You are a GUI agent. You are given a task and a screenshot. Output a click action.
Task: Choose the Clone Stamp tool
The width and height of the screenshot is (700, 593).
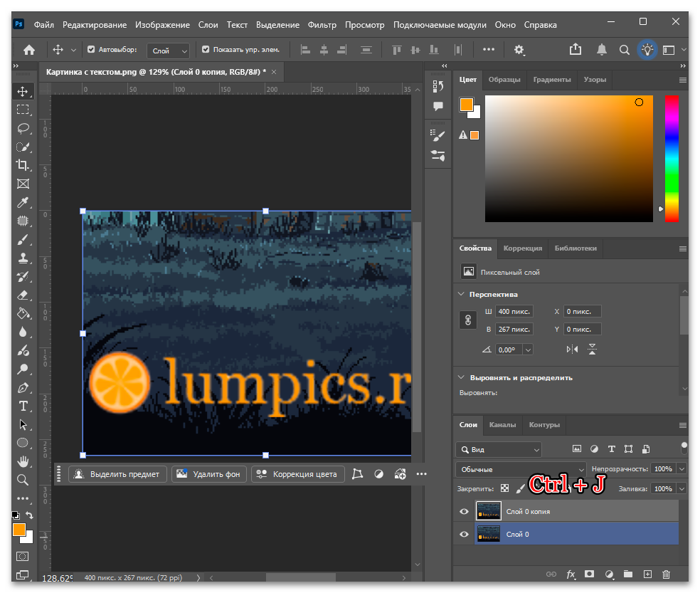pyautogui.click(x=23, y=258)
